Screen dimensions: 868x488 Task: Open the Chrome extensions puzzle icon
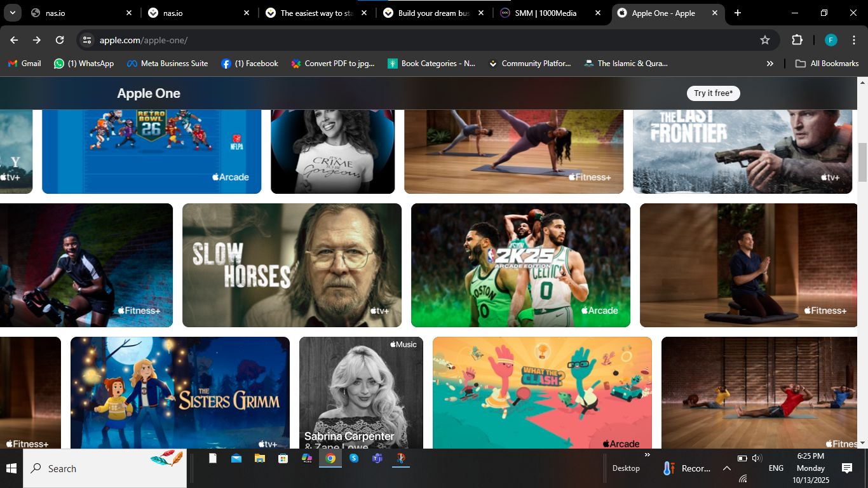tap(797, 40)
